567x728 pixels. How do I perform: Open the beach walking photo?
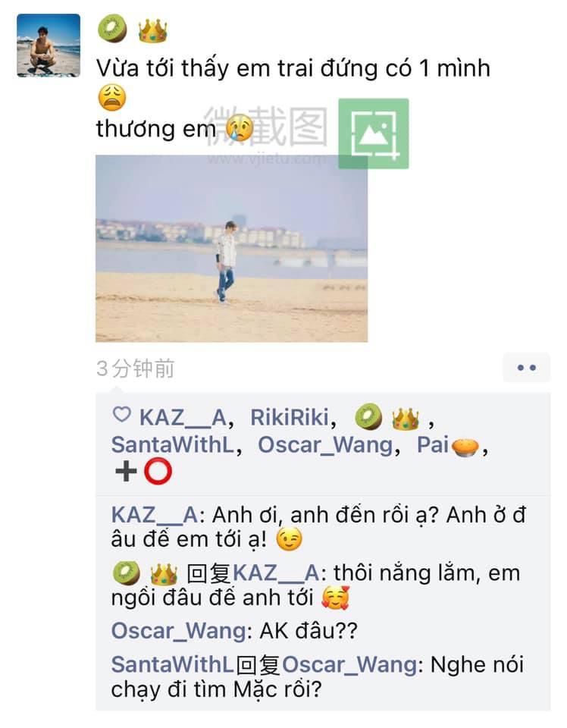pyautogui.click(x=231, y=249)
